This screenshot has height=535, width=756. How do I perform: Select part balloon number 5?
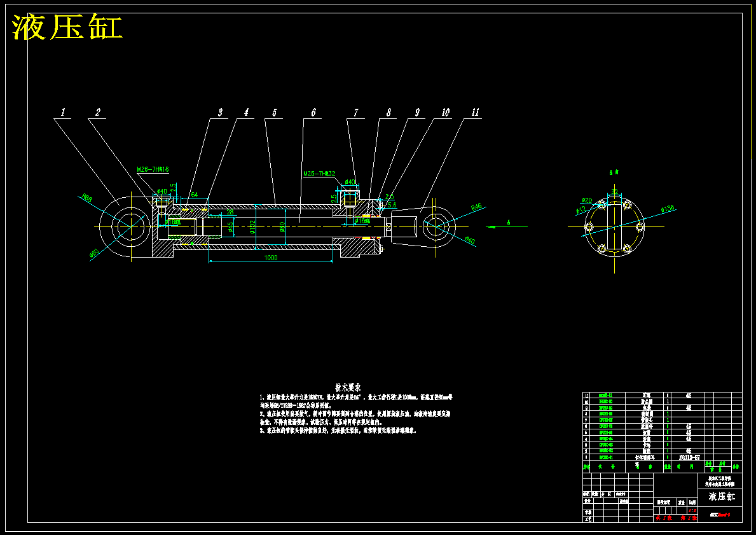click(275, 113)
